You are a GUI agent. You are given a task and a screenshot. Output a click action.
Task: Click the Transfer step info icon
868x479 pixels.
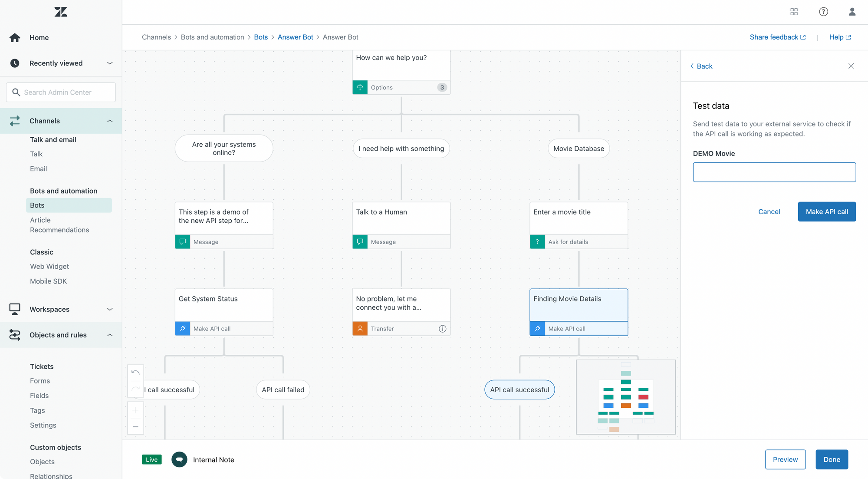pyautogui.click(x=442, y=329)
